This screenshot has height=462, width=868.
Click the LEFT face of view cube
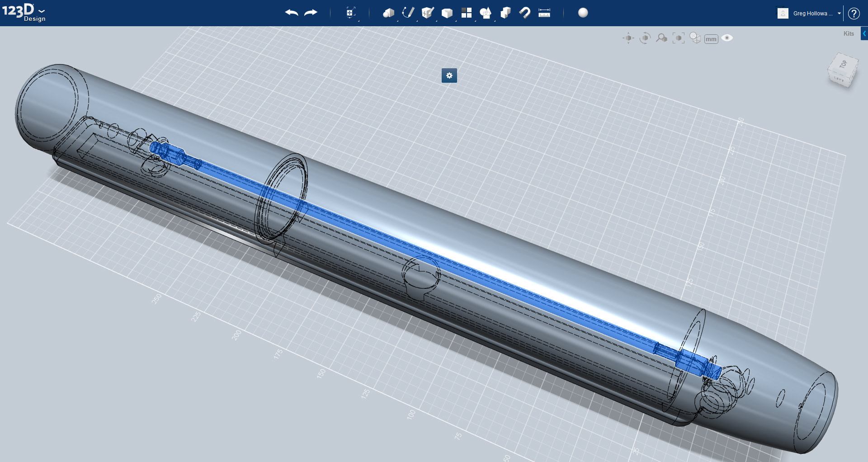[x=839, y=80]
